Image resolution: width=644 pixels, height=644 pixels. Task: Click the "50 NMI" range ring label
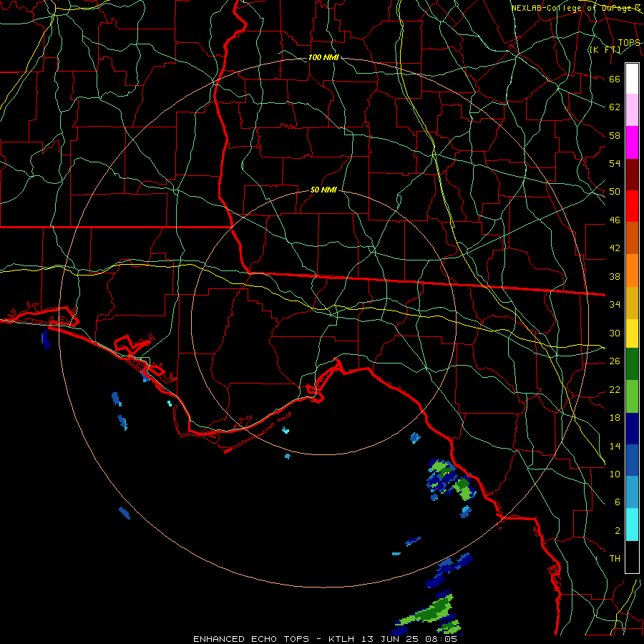[323, 190]
